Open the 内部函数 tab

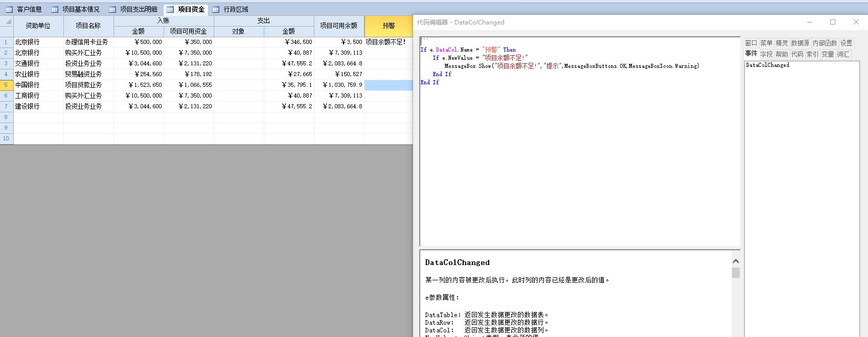tap(825, 43)
